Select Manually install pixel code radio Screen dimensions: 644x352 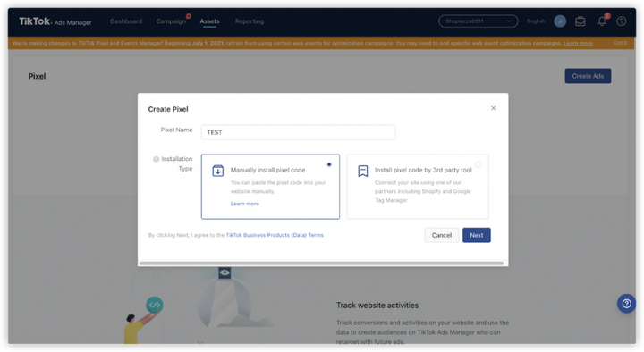329,164
